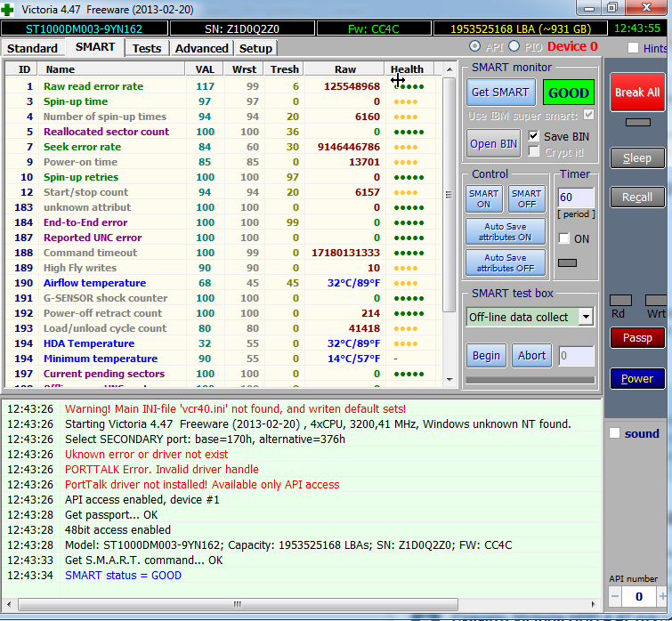Click the SMART table scroll-up arrow
The height and width of the screenshot is (621, 672).
449,69
